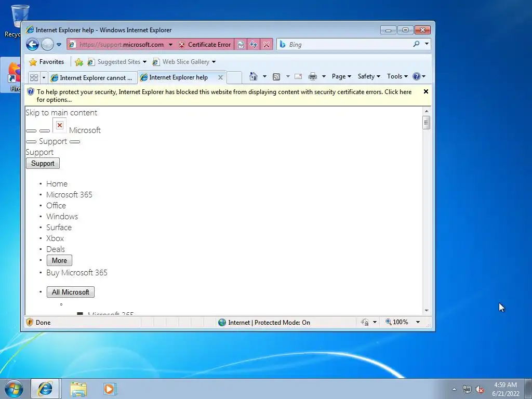Open the Favorites center
The width and height of the screenshot is (532, 399).
pyautogui.click(x=47, y=62)
